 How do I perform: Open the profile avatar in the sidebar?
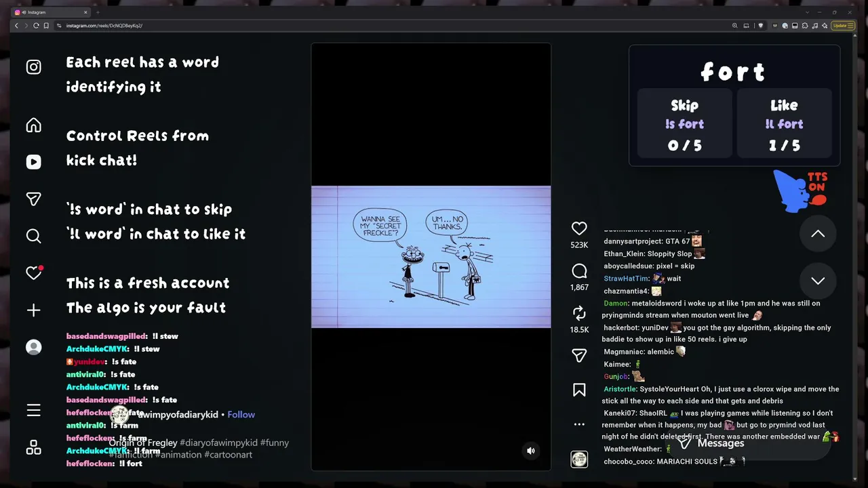pyautogui.click(x=33, y=347)
